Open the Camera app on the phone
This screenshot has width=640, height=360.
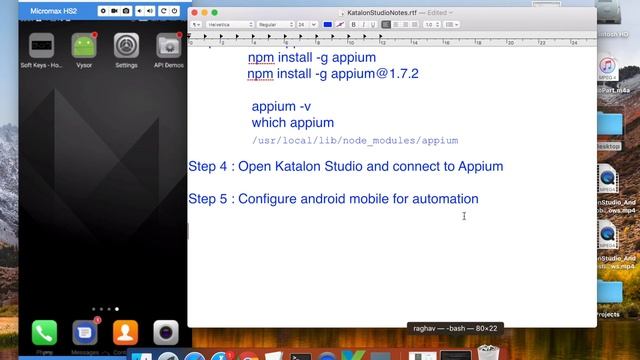click(166, 333)
